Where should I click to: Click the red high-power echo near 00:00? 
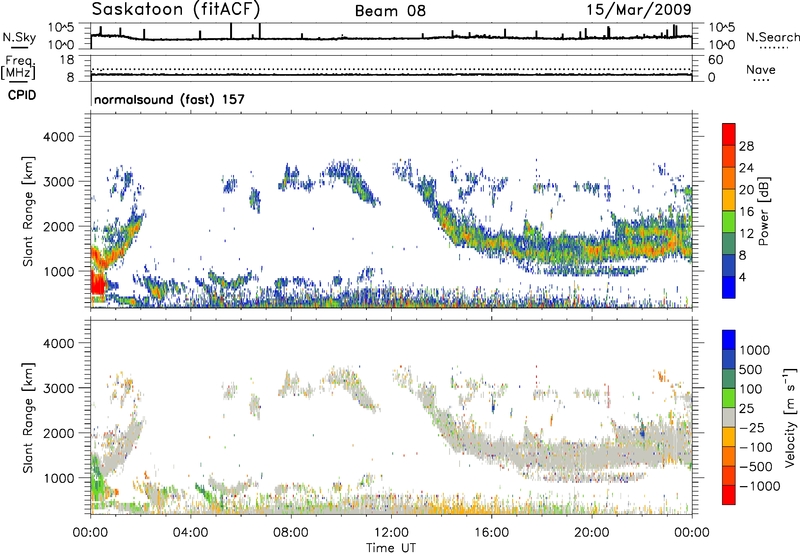(x=97, y=282)
